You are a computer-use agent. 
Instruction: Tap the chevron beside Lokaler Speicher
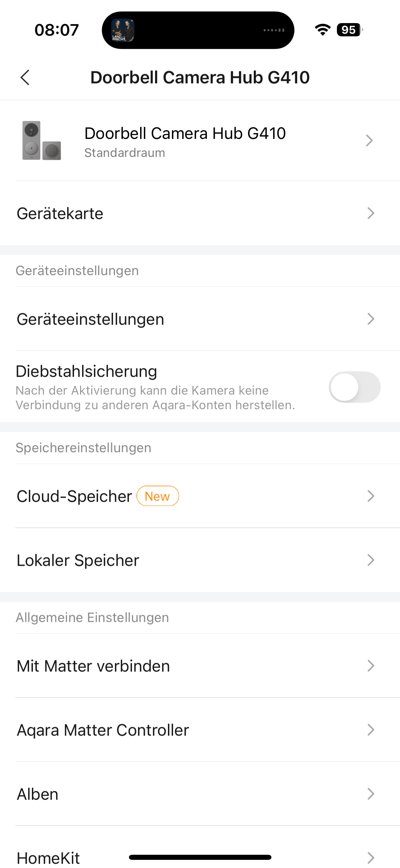coord(370,560)
